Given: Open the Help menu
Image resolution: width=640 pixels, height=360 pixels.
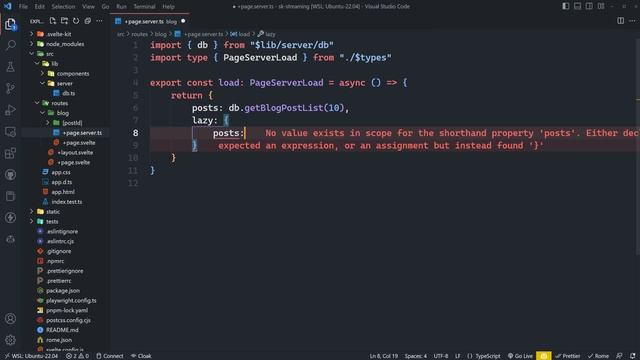Looking at the screenshot, I should pos(168,7).
